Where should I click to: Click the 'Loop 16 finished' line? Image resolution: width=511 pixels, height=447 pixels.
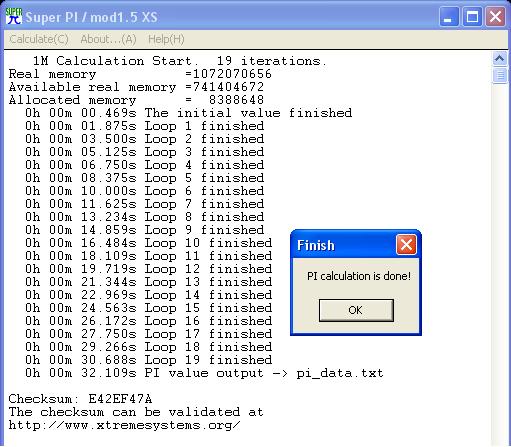149,321
